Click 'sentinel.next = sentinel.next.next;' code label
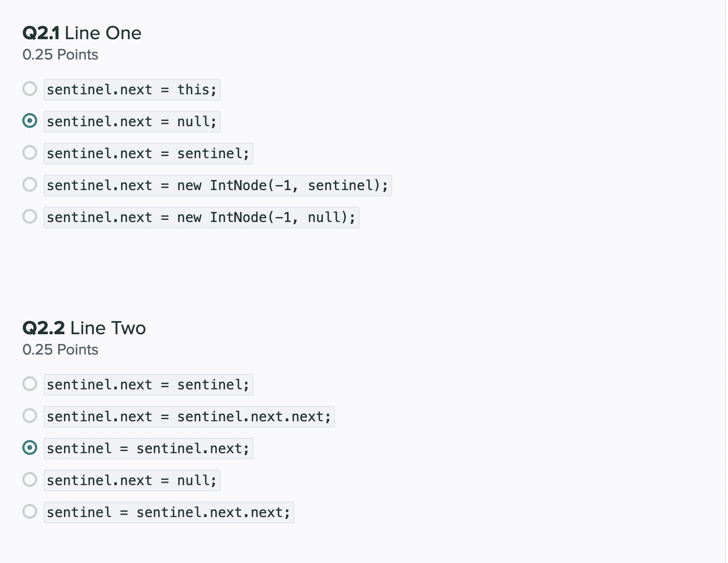Screen dimensions: 728x563 (189, 417)
